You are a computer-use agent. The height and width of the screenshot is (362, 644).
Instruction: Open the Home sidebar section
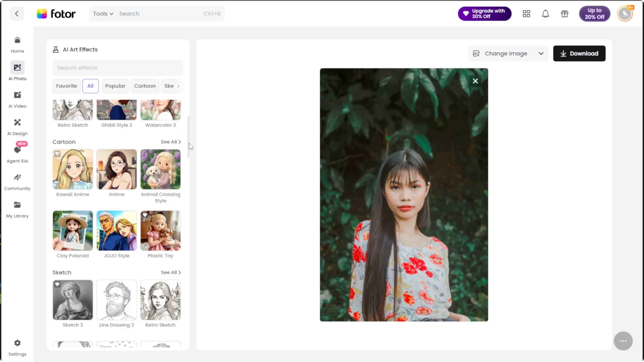17,45
